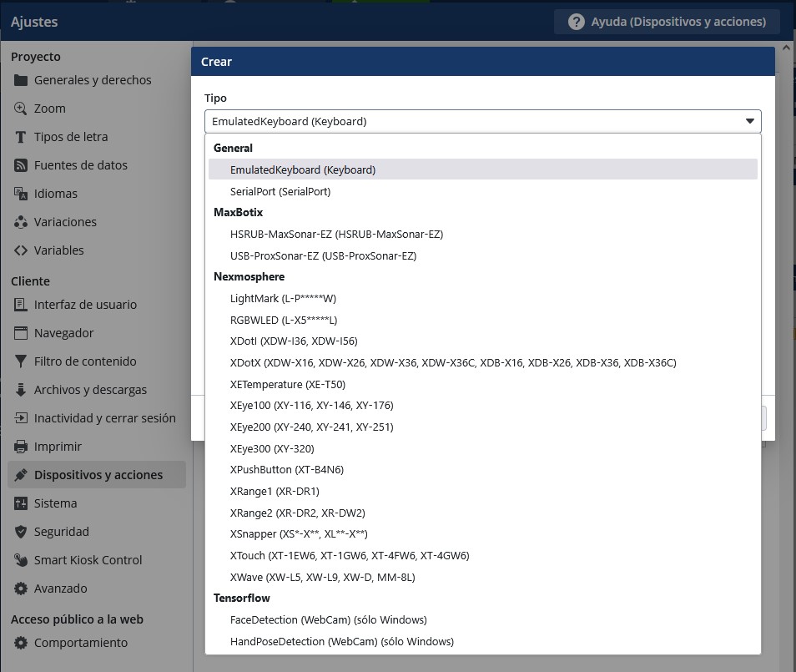796x672 pixels.
Task: Click the question mark help icon
Action: coord(576,22)
